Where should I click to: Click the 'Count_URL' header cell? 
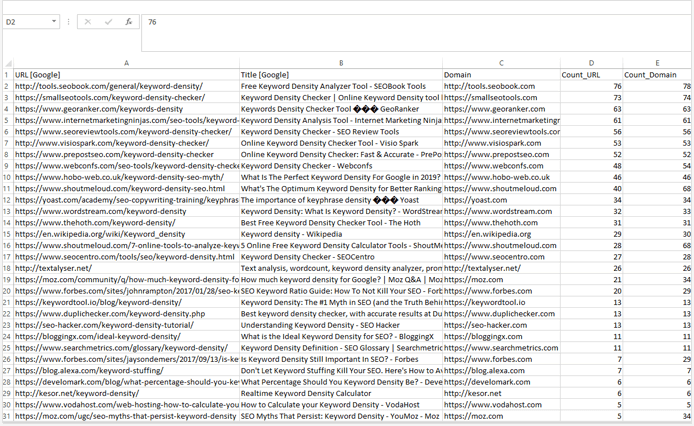pyautogui.click(x=591, y=75)
